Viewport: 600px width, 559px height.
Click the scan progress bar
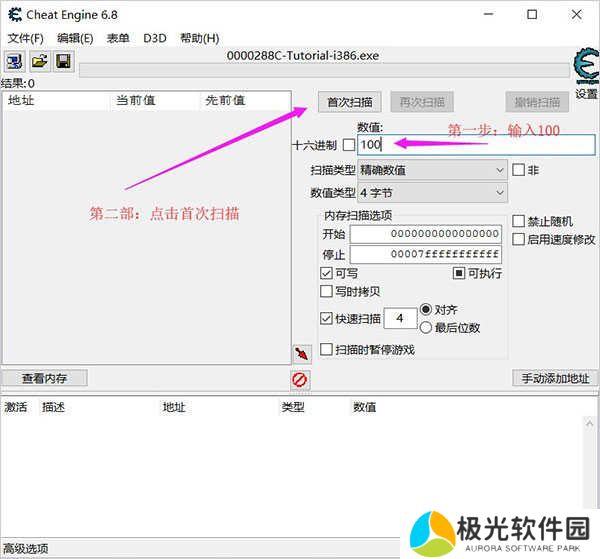(x=324, y=70)
